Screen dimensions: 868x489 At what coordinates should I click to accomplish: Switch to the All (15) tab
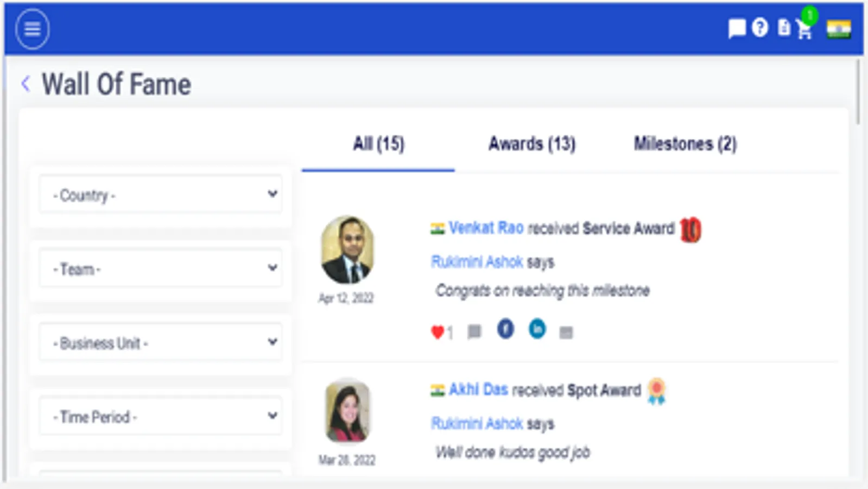[x=378, y=145]
